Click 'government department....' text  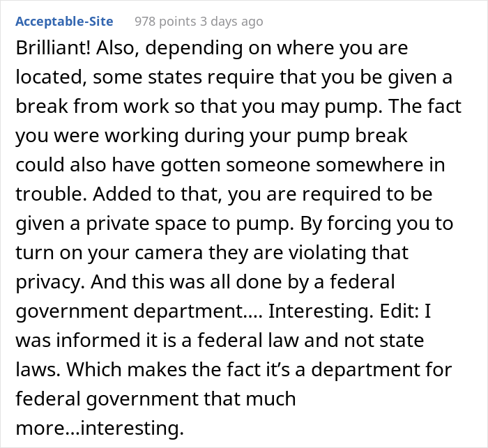[x=139, y=311]
